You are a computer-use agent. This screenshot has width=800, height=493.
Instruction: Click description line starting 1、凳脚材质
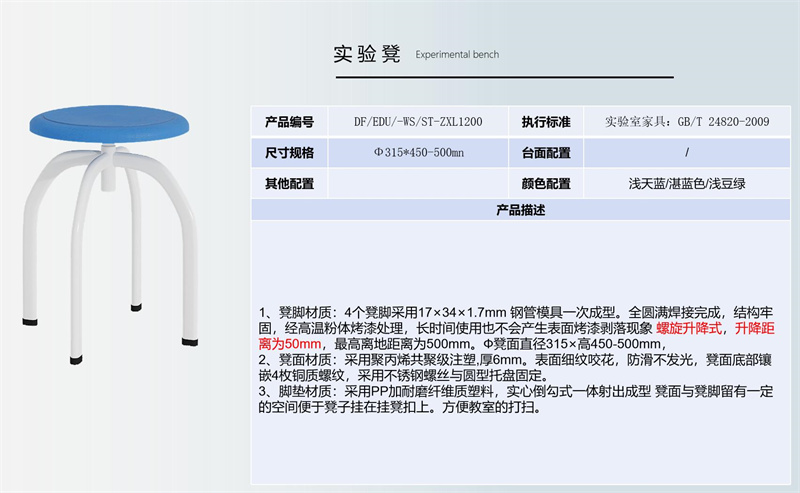coord(516,312)
